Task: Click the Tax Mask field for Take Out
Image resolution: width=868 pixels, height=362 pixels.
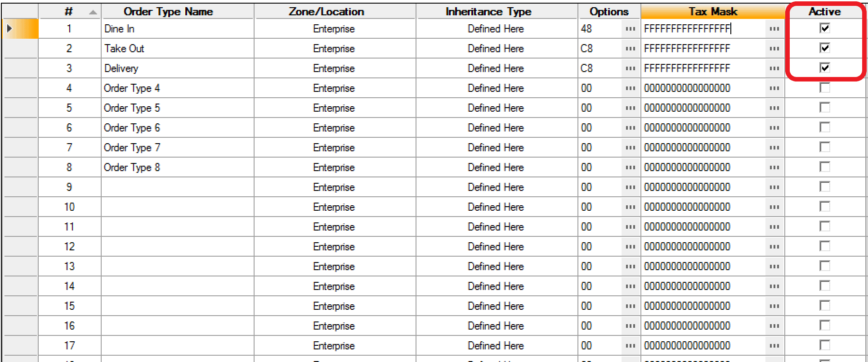Action: (703, 49)
